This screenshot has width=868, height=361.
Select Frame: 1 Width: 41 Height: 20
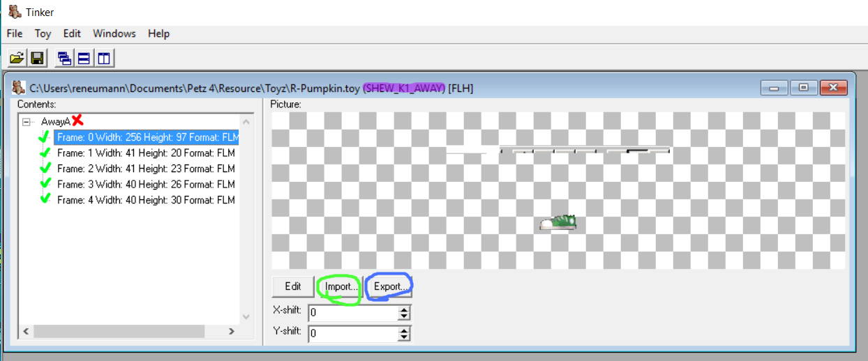click(146, 153)
